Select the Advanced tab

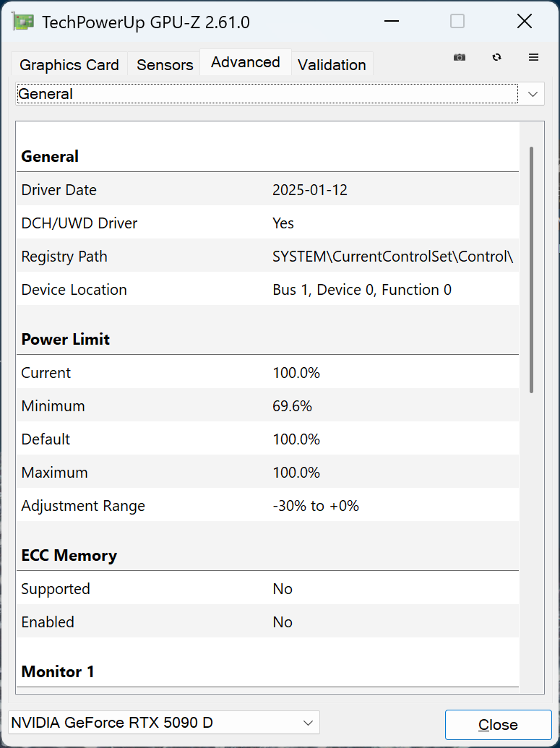point(245,62)
